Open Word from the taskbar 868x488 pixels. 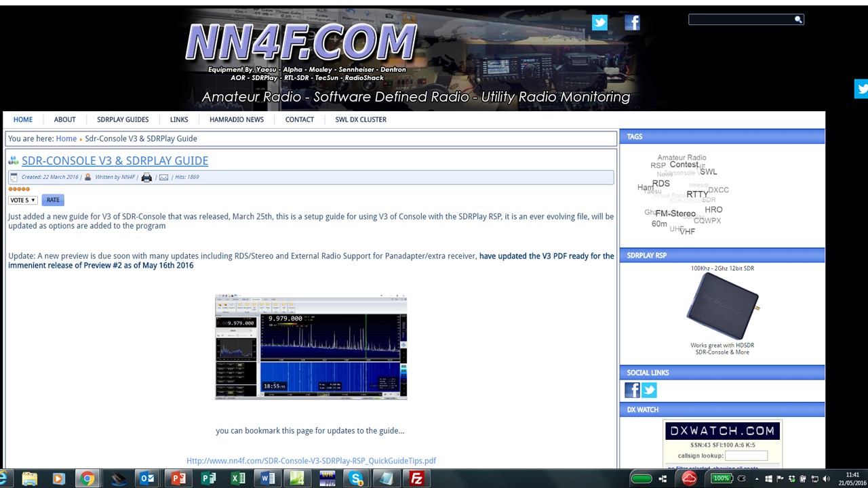point(268,479)
